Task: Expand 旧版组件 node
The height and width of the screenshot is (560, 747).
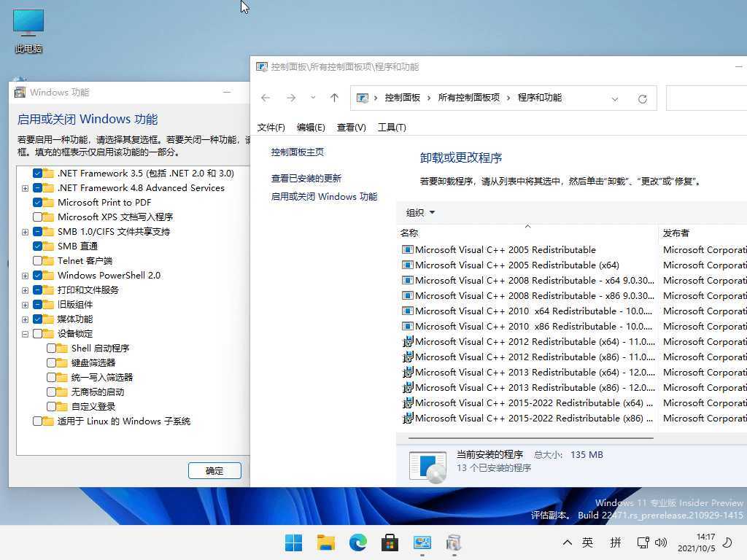Action: coord(25,305)
